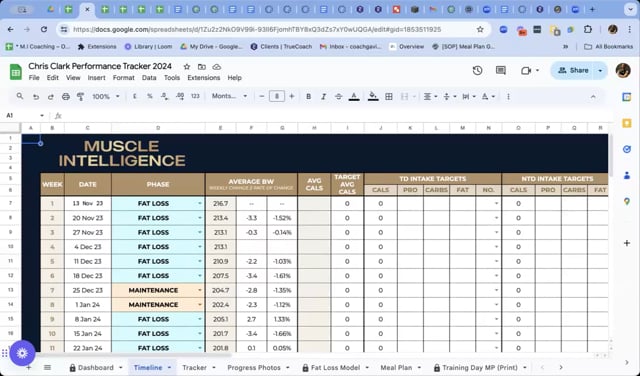The image size is (640, 376).
Task: Open Google Keep side panel icon
Action: click(x=627, y=123)
